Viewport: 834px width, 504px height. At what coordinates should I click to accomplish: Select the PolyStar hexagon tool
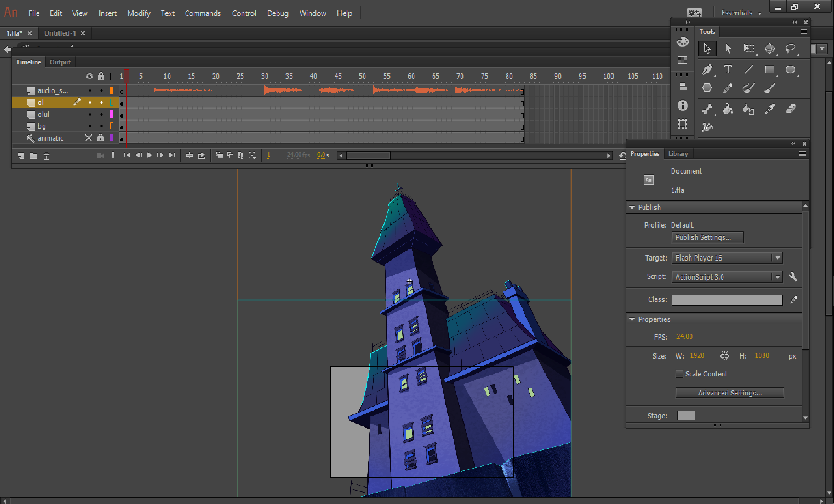point(707,88)
